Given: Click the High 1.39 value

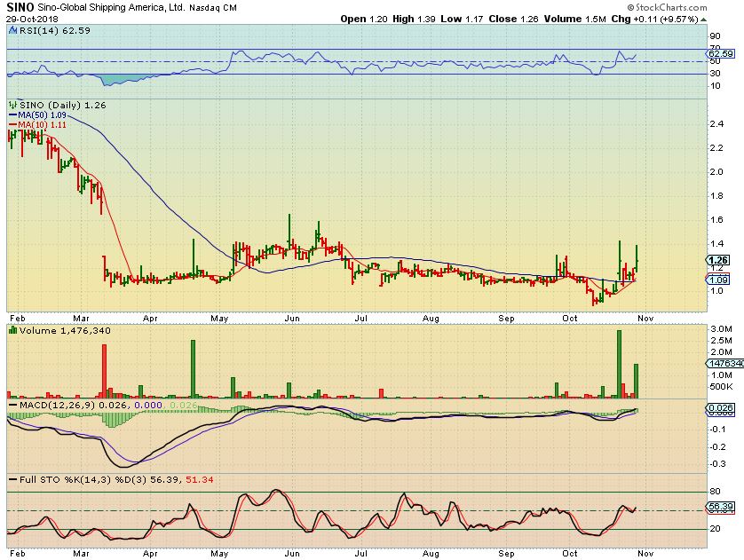Looking at the screenshot, I should (415, 19).
